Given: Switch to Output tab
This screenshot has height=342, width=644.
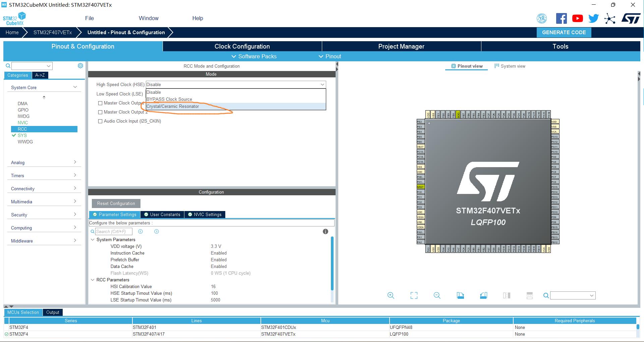Looking at the screenshot, I should (x=53, y=312).
